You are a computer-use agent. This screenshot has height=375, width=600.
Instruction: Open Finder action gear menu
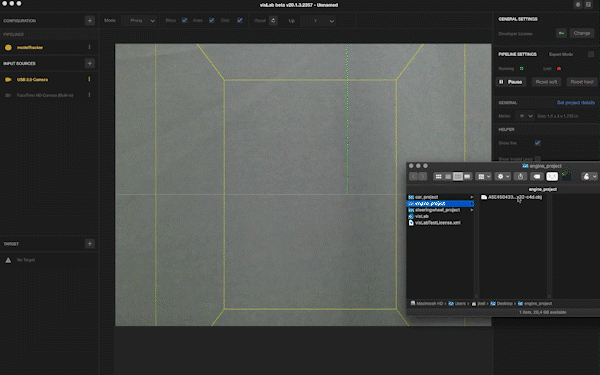pyautogui.click(x=503, y=176)
